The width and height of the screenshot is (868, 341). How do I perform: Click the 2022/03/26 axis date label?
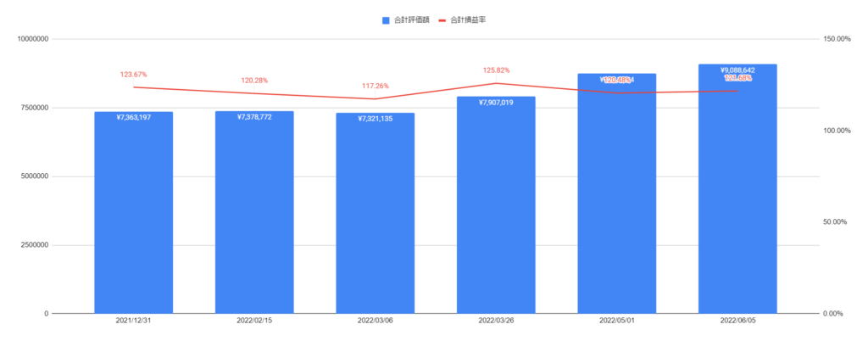496,321
